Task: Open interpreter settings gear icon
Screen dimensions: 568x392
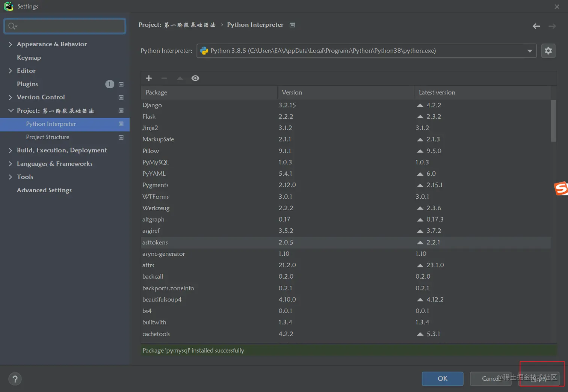Action: [x=548, y=51]
